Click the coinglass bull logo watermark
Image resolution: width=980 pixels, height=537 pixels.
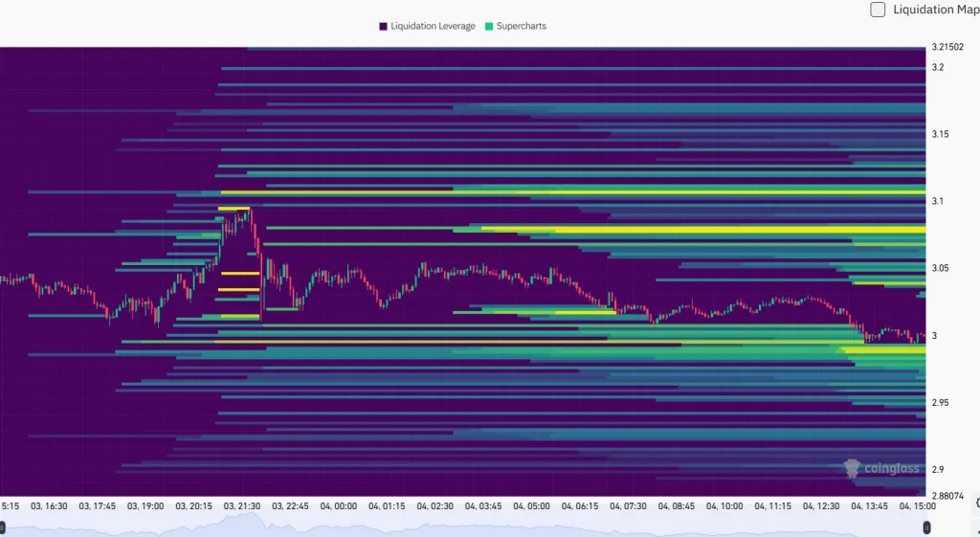tap(851, 468)
